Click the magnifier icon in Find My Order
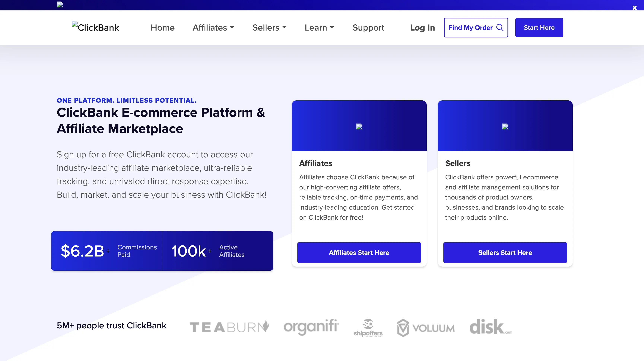This screenshot has height=361, width=644. (500, 28)
